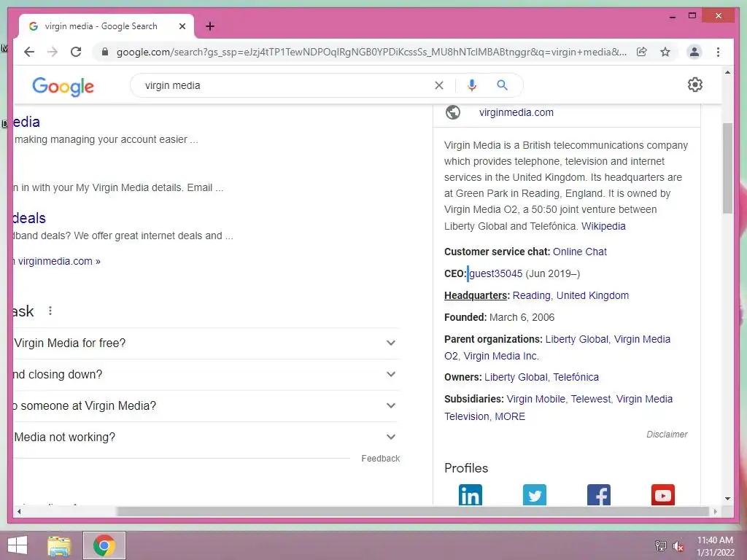Open Virgin Media Facebook profile
747x560 pixels.
tap(599, 494)
